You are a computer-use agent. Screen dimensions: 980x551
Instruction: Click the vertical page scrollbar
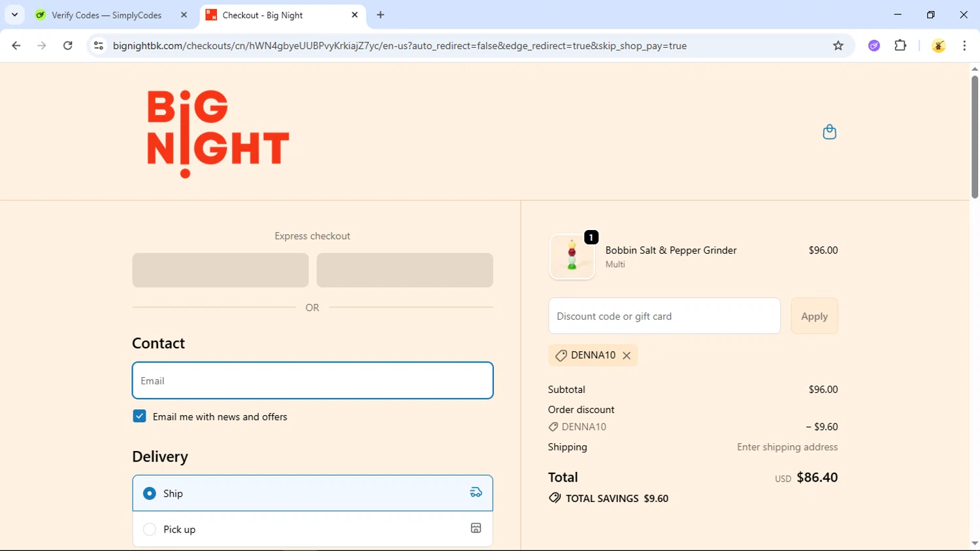(975, 137)
